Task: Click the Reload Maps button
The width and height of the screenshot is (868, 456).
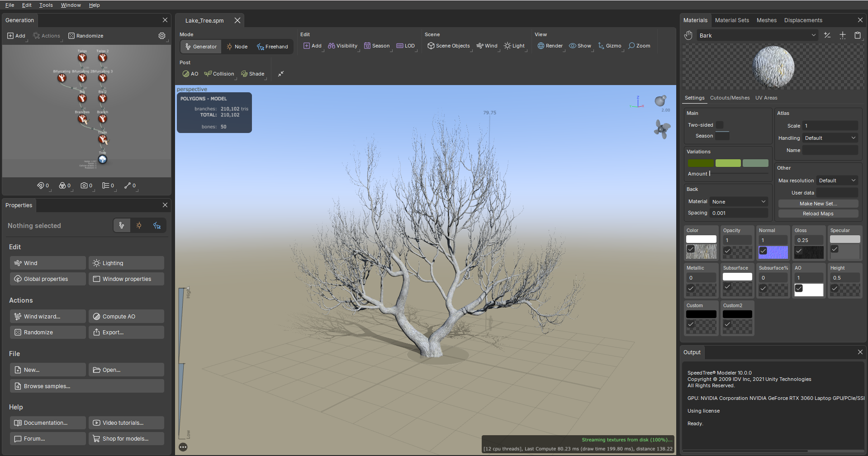Action: 818,214
